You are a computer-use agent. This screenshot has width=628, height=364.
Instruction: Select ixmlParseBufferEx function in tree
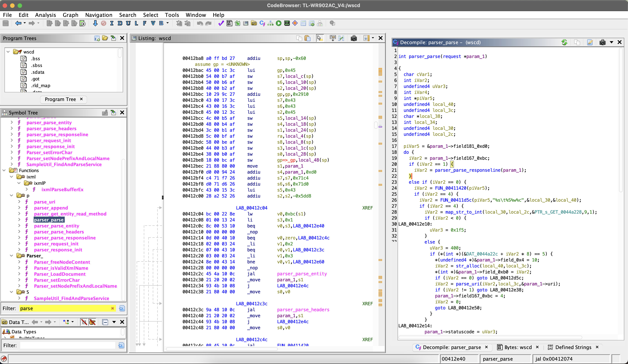coord(62,189)
